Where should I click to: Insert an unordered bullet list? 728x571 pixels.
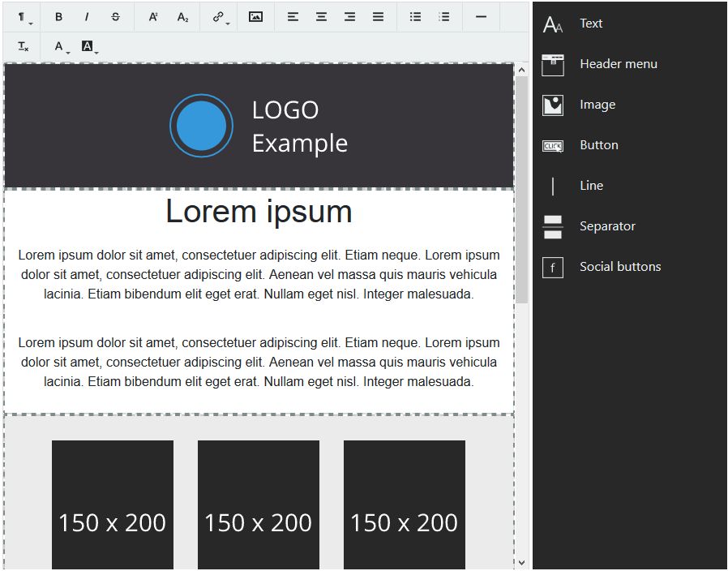point(415,17)
